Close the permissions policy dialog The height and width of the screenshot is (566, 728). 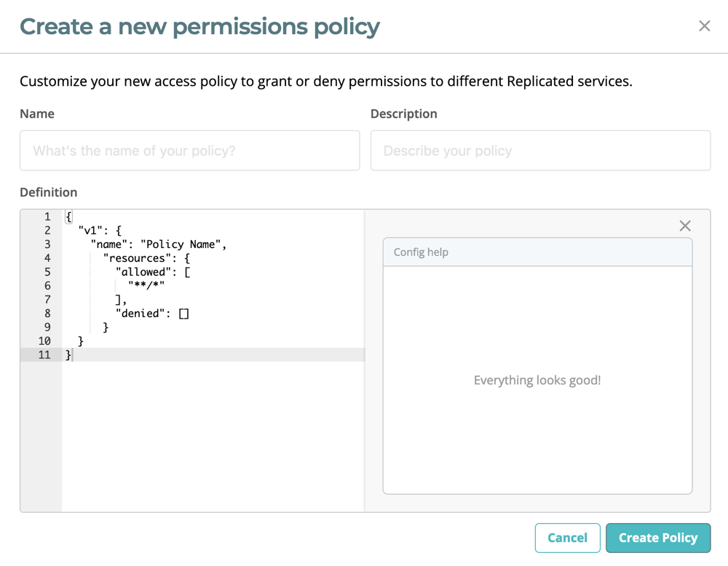tap(704, 25)
